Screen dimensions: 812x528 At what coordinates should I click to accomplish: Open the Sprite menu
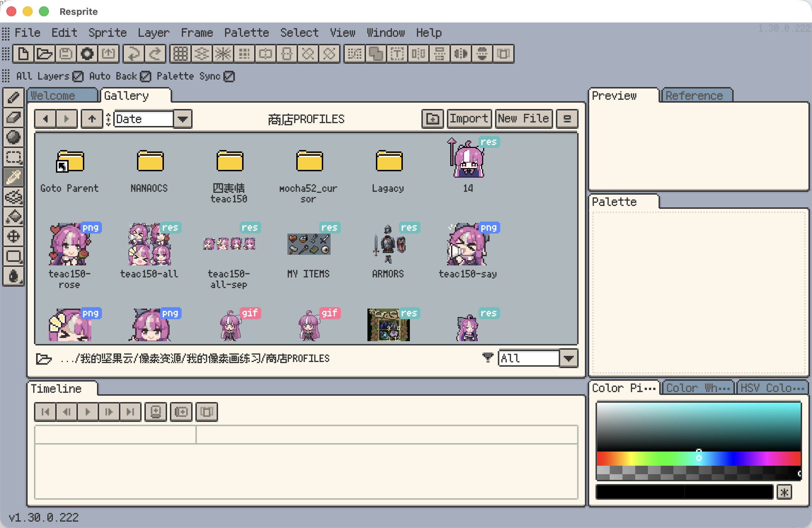coord(107,33)
